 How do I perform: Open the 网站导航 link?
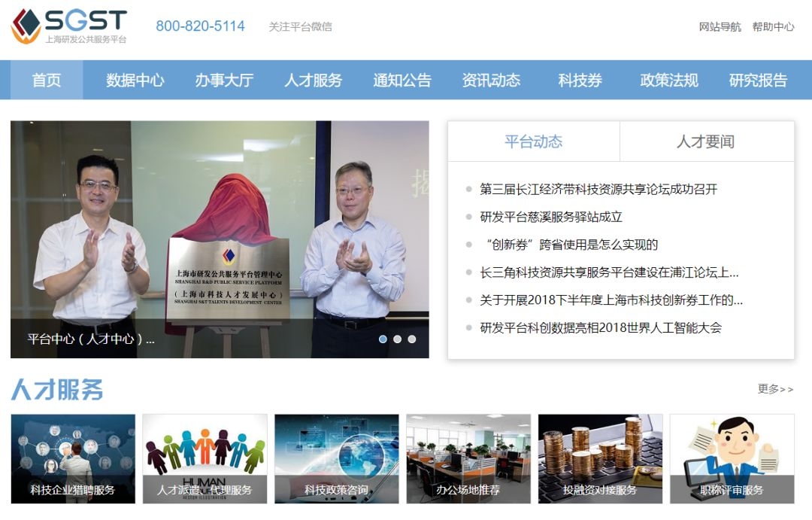point(720,26)
